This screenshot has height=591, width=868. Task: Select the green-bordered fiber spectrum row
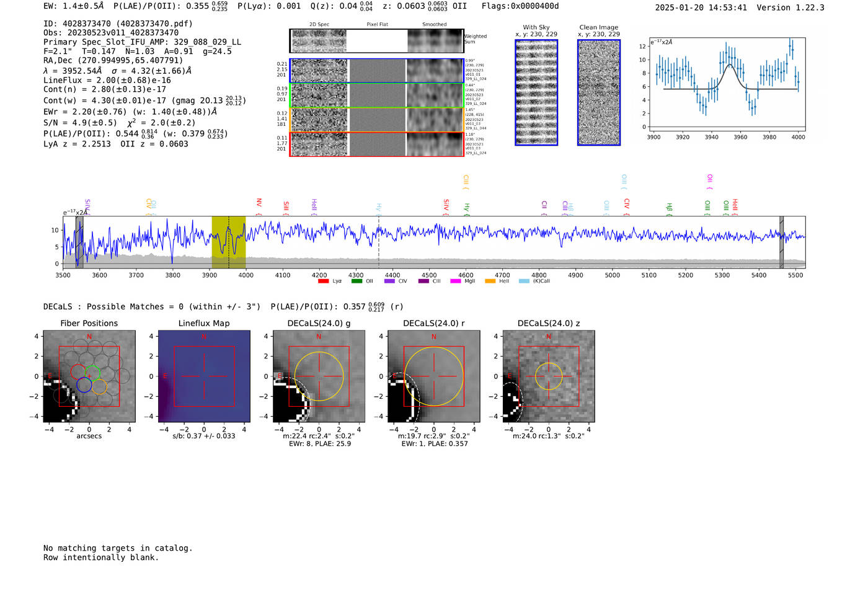click(376, 96)
